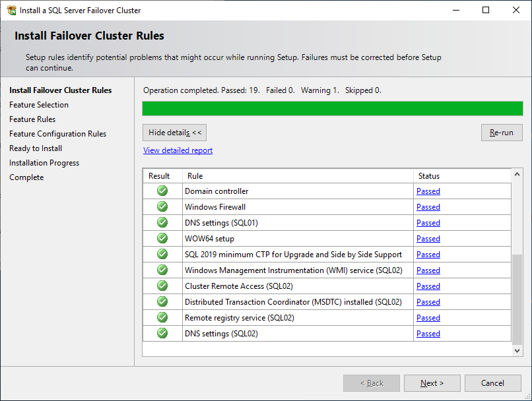
Task: Select Complete step in sidebar
Action: click(x=26, y=177)
